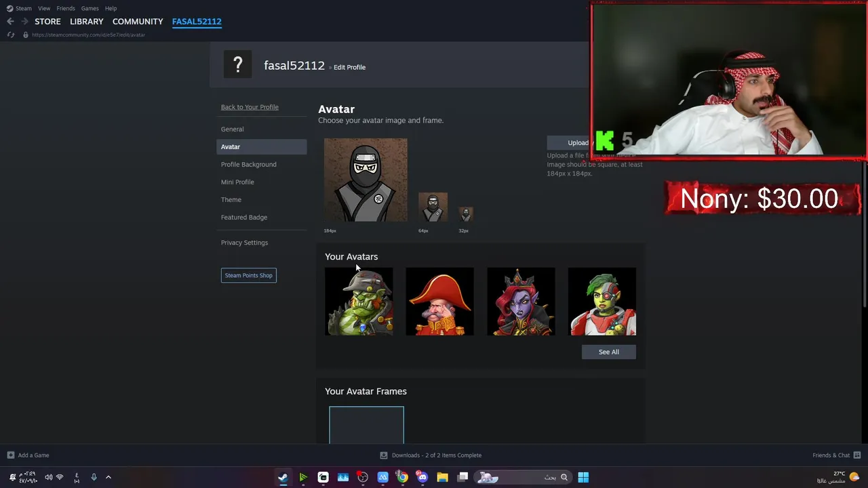Screen dimensions: 868x488
Task: Open Discord from taskbar
Action: tap(422, 477)
